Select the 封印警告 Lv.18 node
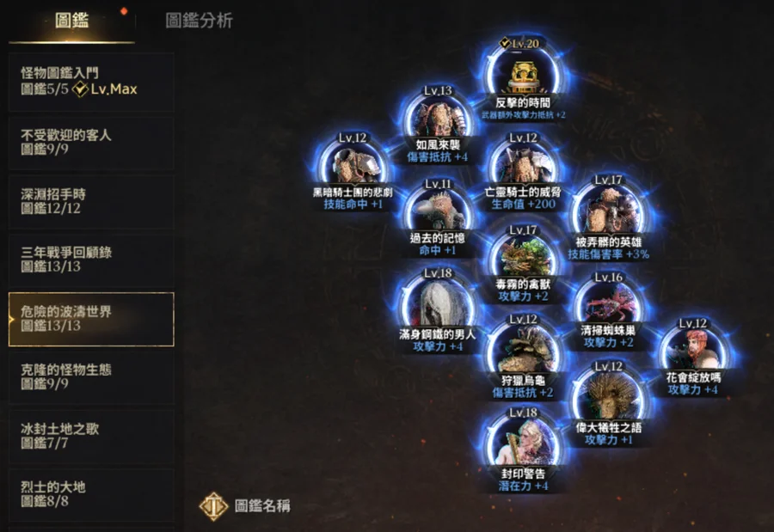 click(x=523, y=442)
